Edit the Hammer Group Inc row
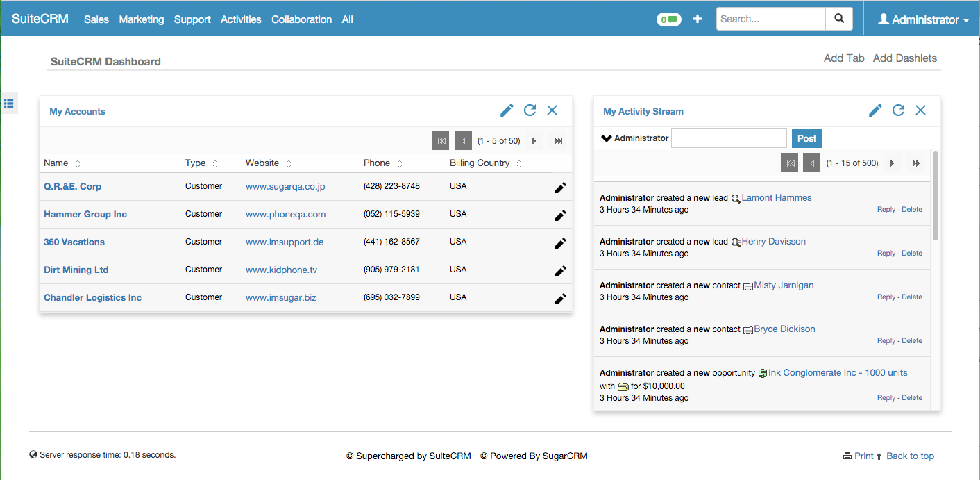980x480 pixels. click(560, 215)
